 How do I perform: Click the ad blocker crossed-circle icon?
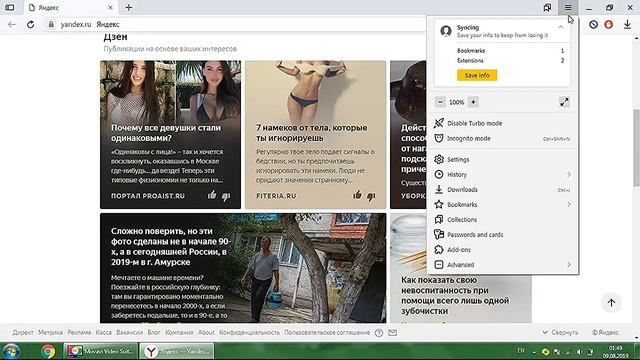593,24
